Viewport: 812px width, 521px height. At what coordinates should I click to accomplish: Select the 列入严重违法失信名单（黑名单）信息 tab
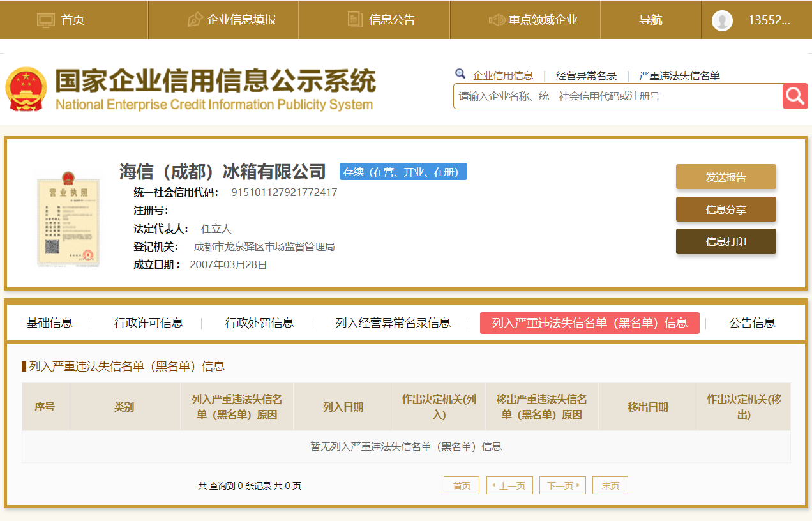[590, 323]
